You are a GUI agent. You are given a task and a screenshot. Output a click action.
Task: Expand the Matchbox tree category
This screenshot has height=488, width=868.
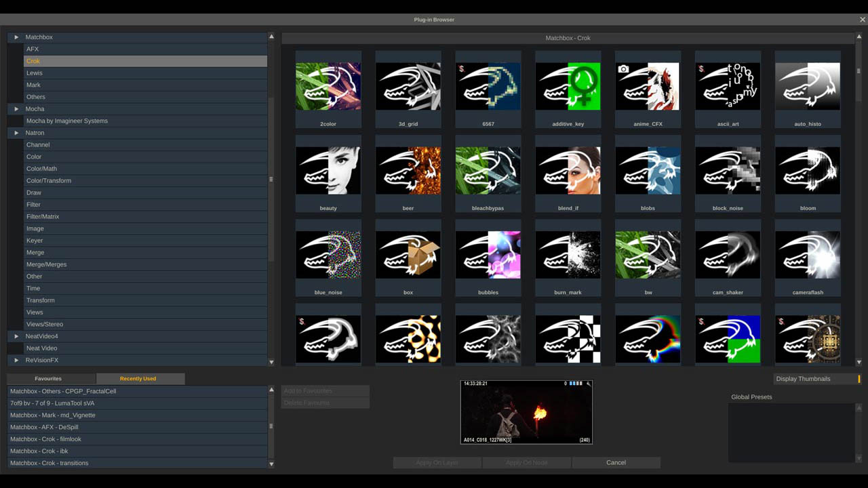[16, 37]
